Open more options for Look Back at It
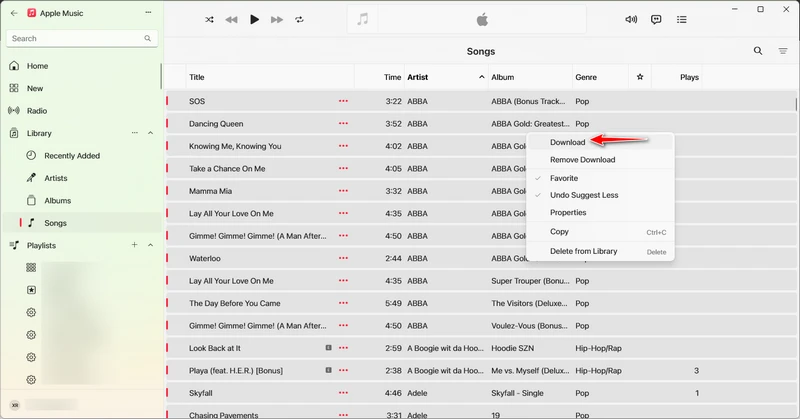The image size is (800, 419). pos(343,348)
